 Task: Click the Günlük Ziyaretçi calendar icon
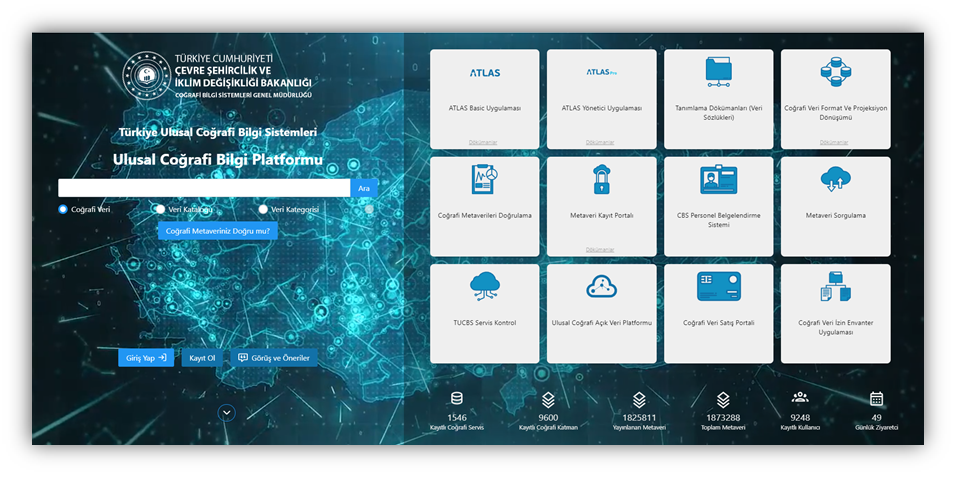(876, 398)
